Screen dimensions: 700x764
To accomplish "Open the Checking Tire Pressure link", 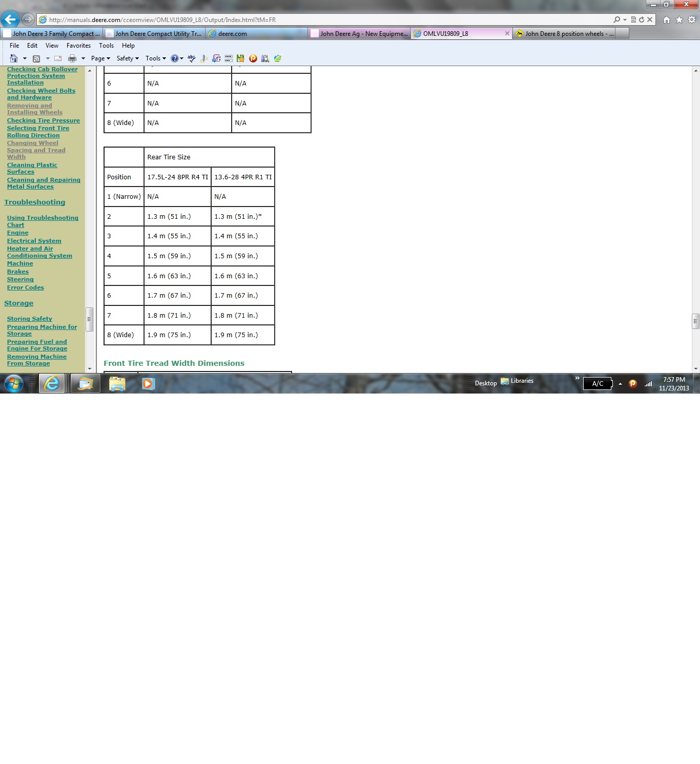I will click(44, 120).
